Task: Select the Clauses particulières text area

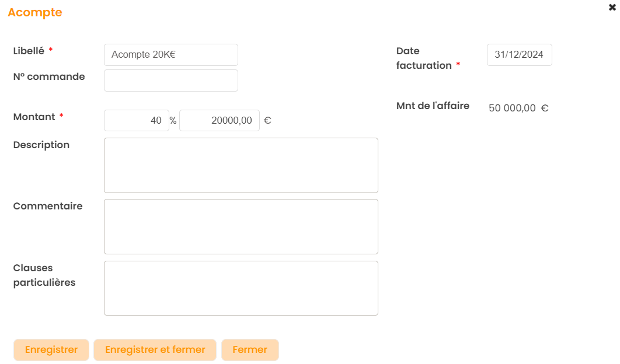Action: (x=241, y=288)
